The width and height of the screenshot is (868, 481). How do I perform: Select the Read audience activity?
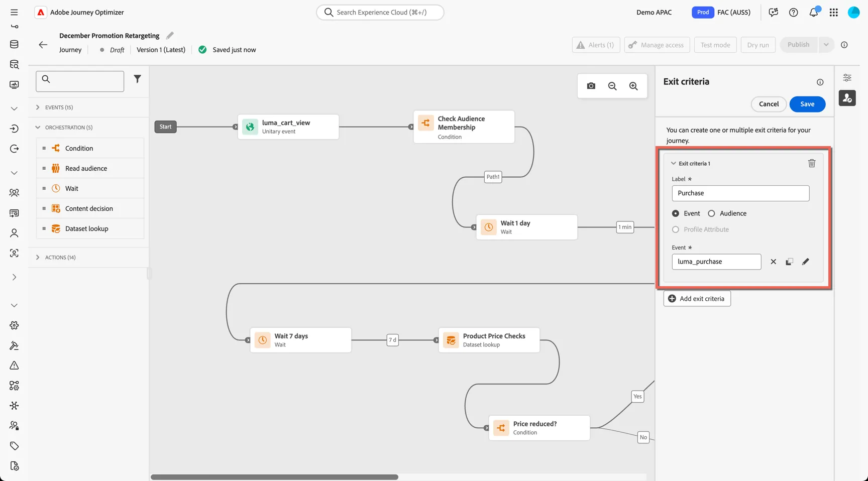coord(90,168)
